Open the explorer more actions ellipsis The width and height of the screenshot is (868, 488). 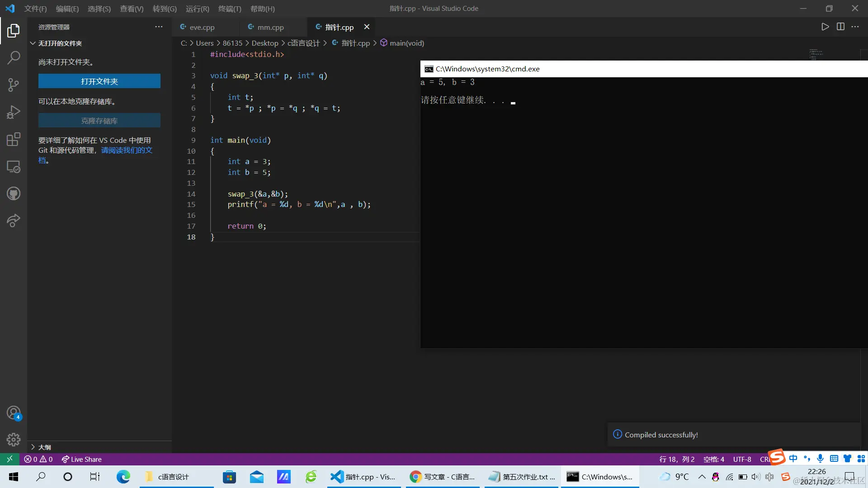coord(159,27)
